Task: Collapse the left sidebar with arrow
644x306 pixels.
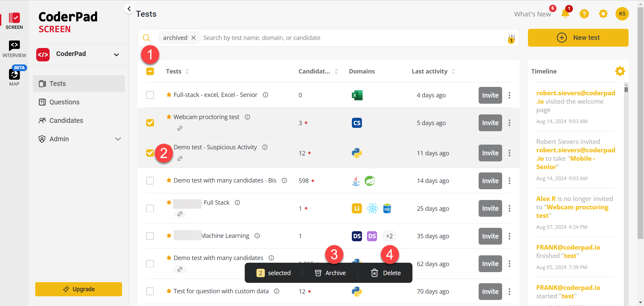Action: (x=129, y=9)
